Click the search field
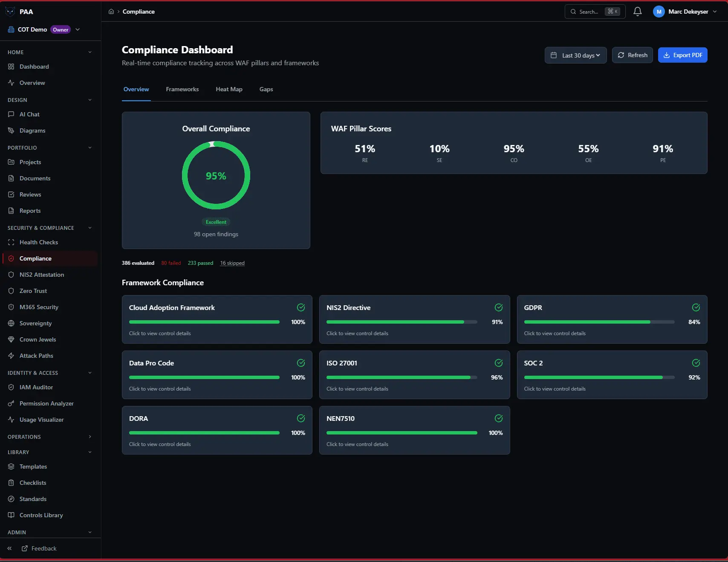 pos(595,12)
